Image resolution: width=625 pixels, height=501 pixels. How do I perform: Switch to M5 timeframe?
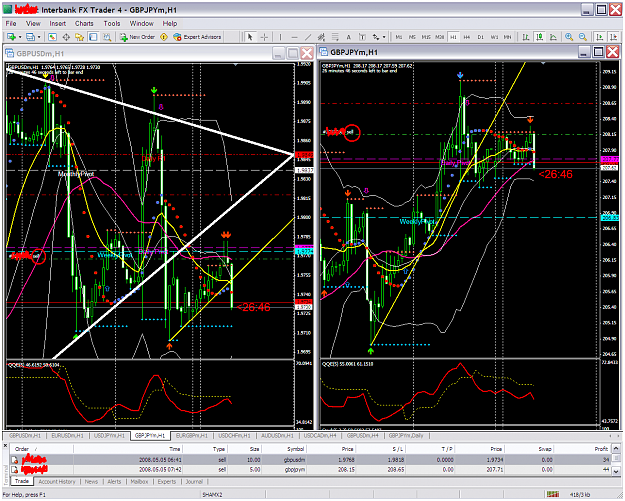pos(412,37)
